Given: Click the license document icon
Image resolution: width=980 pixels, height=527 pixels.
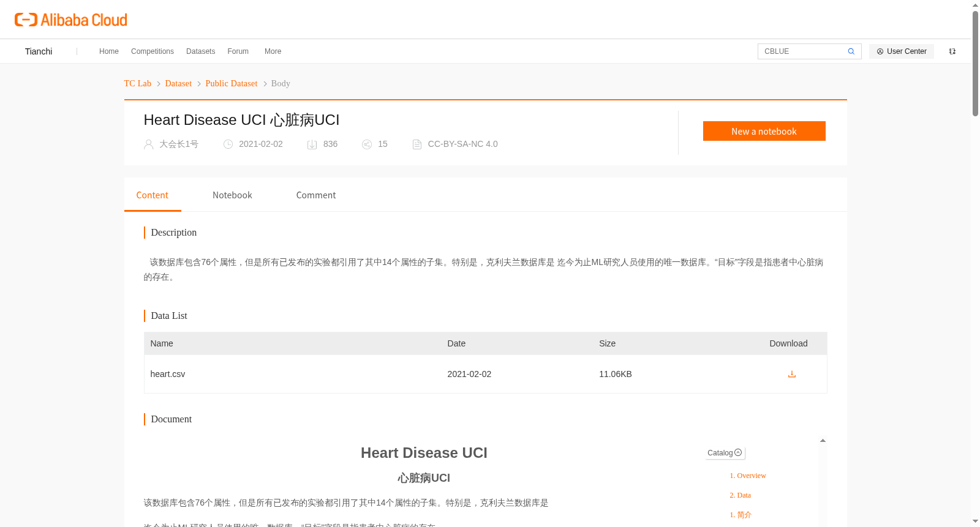Looking at the screenshot, I should tap(417, 144).
